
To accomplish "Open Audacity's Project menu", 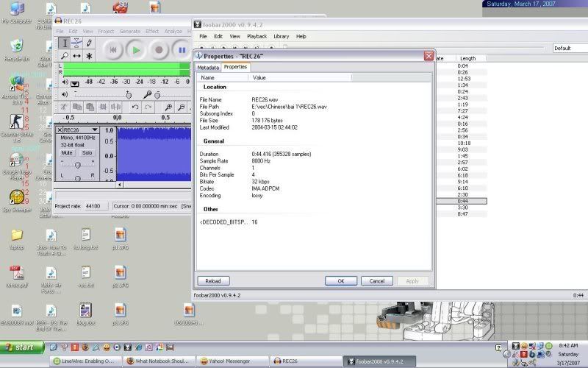I will [106, 31].
